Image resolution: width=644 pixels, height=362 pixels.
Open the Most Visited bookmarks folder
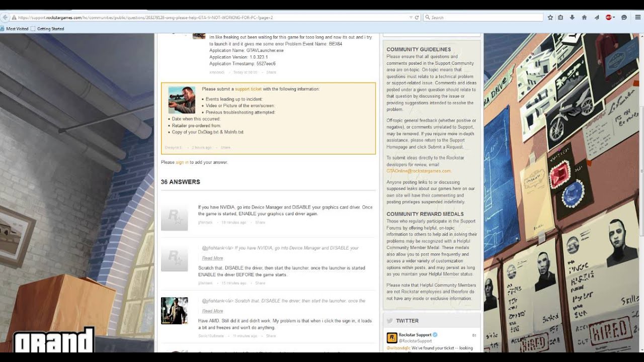click(15, 29)
